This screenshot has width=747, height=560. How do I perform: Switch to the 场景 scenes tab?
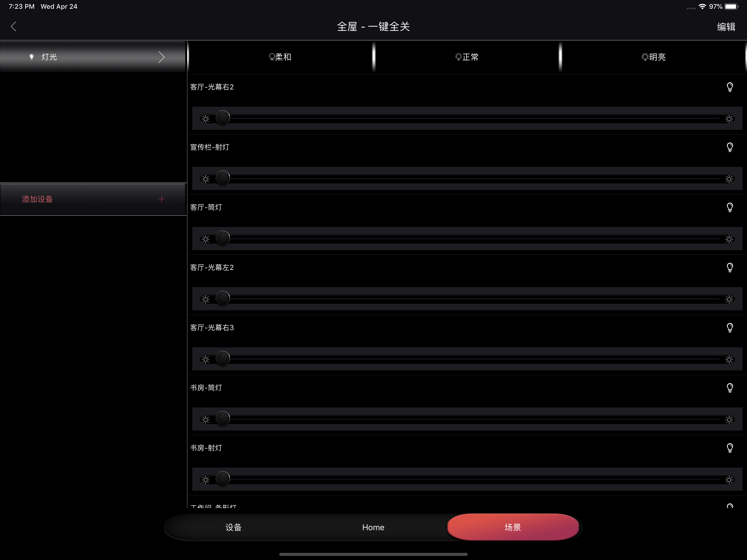point(513,527)
